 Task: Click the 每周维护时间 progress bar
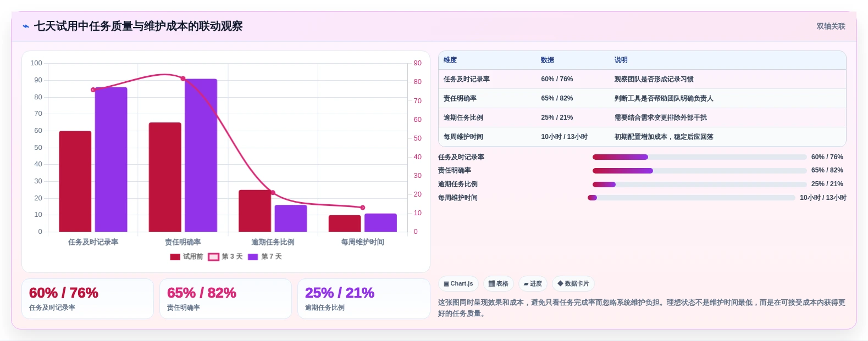pyautogui.click(x=691, y=198)
